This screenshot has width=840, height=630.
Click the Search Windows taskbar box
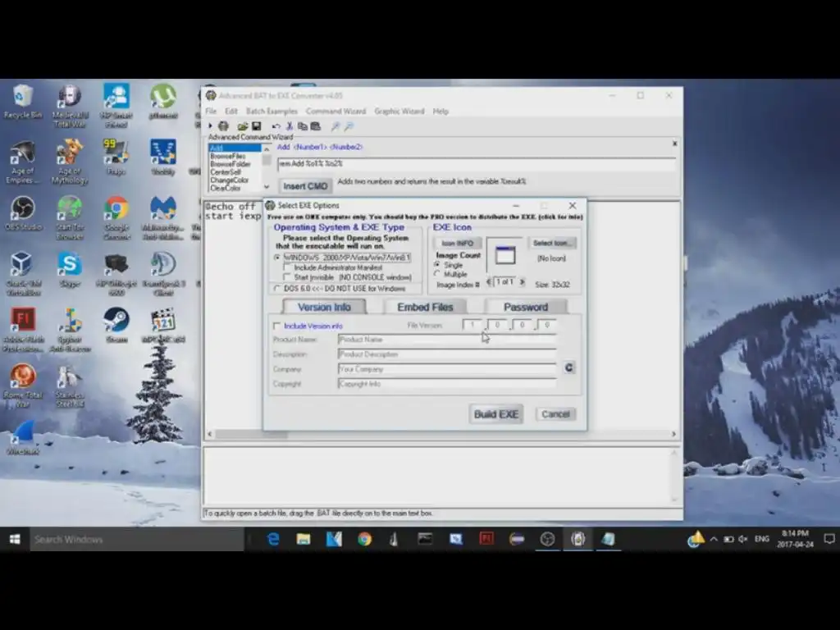(x=138, y=540)
